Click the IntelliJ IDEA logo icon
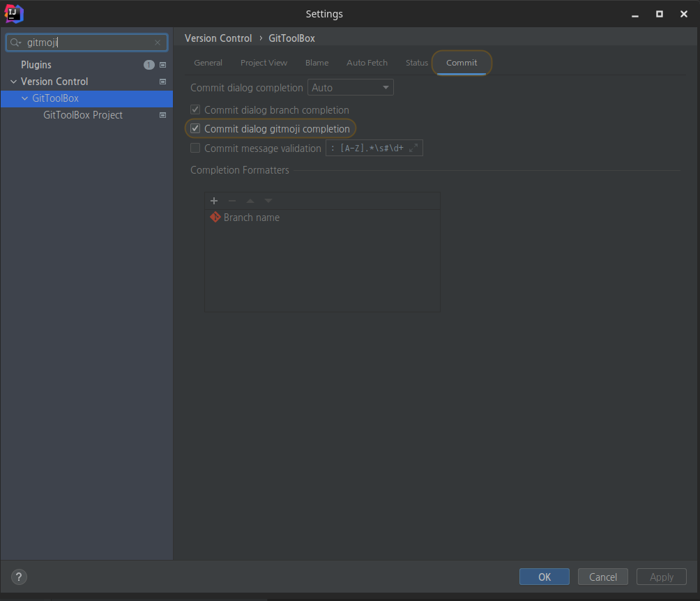The image size is (700, 601). (13, 14)
